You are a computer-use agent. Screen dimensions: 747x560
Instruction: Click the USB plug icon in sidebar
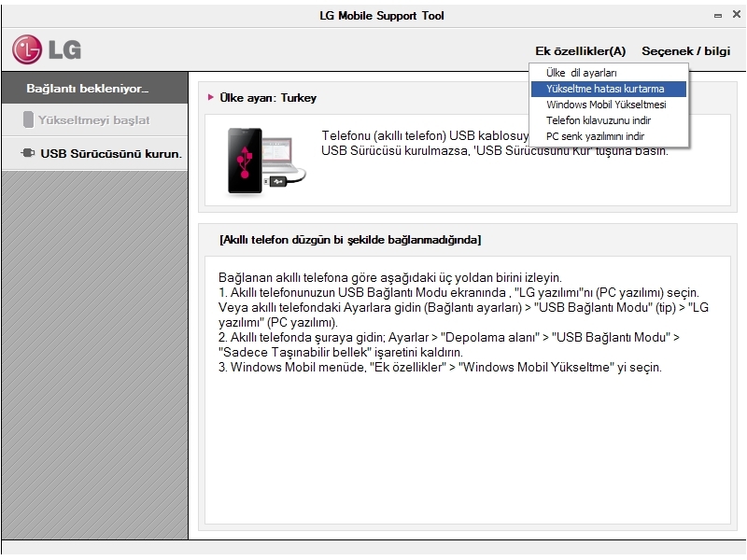tap(28, 153)
